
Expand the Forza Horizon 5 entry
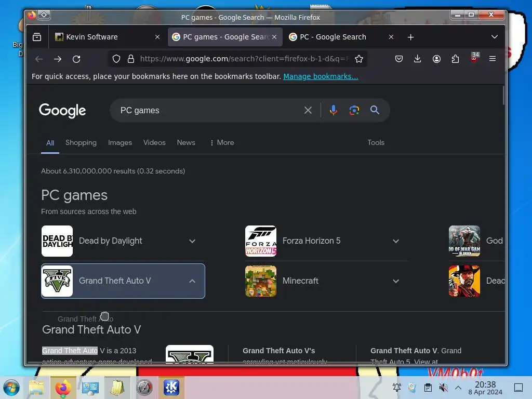coord(396,241)
